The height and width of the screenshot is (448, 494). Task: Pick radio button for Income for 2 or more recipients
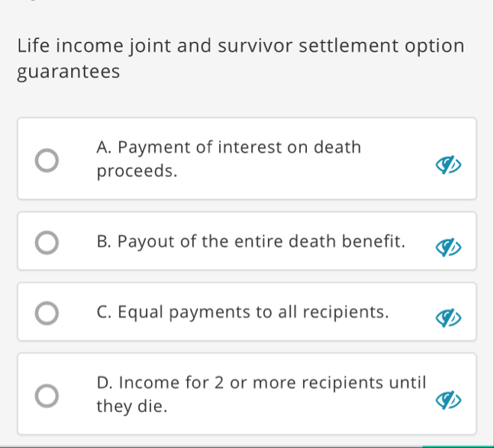click(47, 396)
